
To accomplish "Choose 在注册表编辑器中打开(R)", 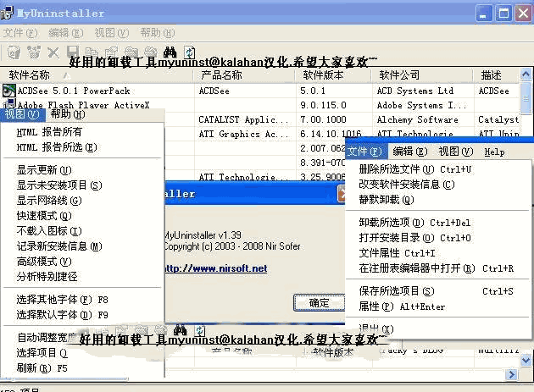I will [x=436, y=268].
